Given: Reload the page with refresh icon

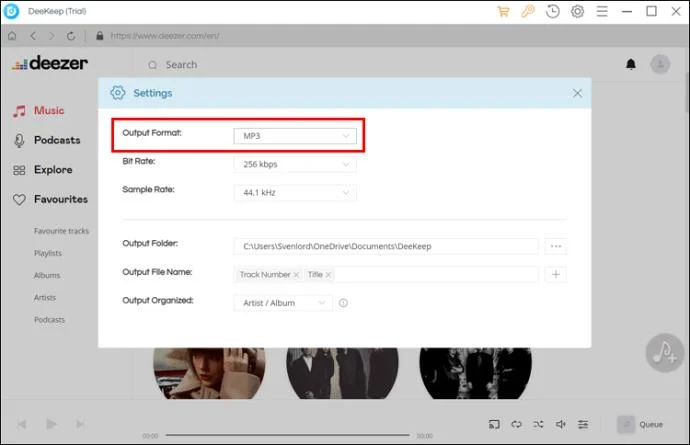Looking at the screenshot, I should point(71,36).
